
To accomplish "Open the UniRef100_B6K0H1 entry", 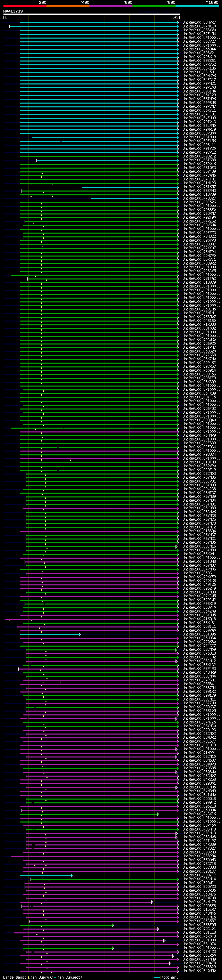I will coord(199,554).
